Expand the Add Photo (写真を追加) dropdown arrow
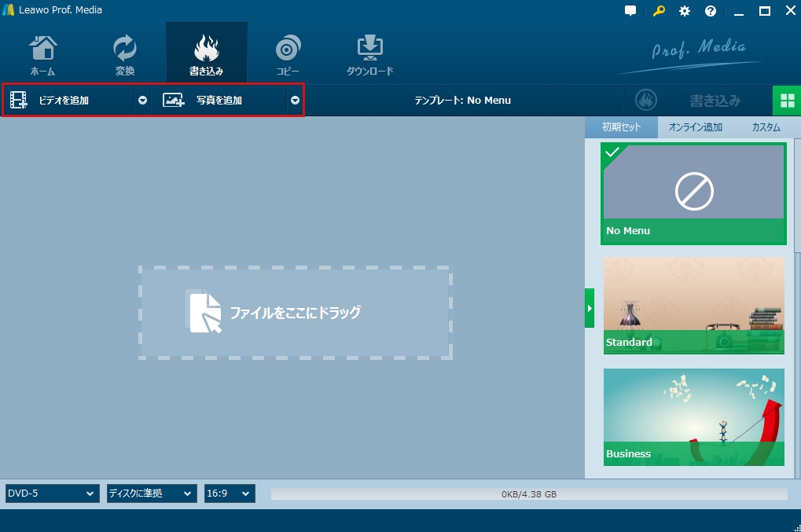801x532 pixels. click(x=295, y=101)
